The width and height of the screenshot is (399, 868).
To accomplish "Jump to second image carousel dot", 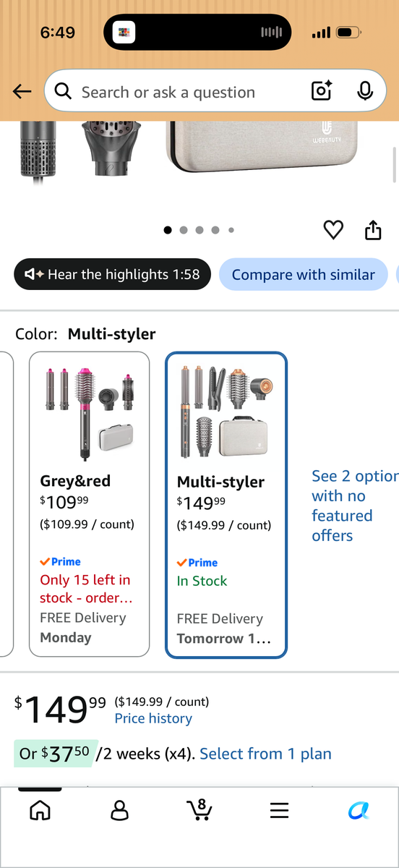I will click(x=184, y=230).
